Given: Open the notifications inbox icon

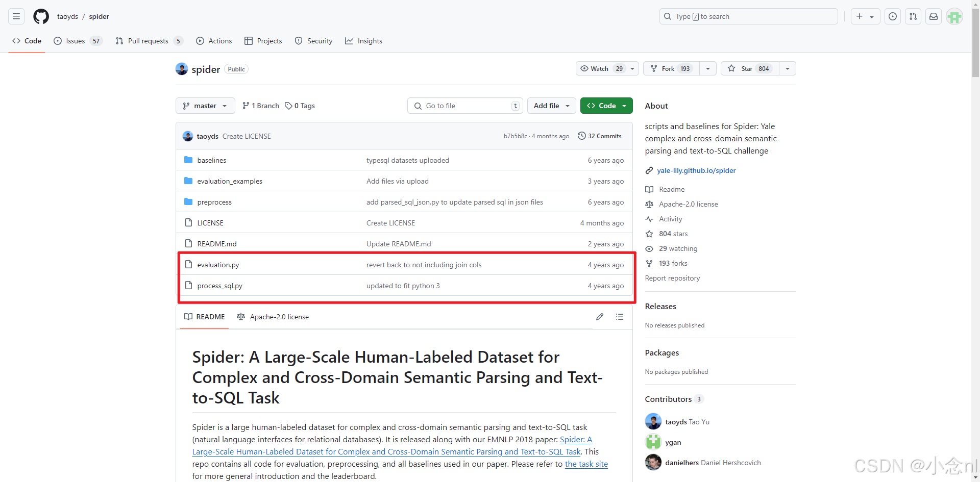Looking at the screenshot, I should point(934,16).
